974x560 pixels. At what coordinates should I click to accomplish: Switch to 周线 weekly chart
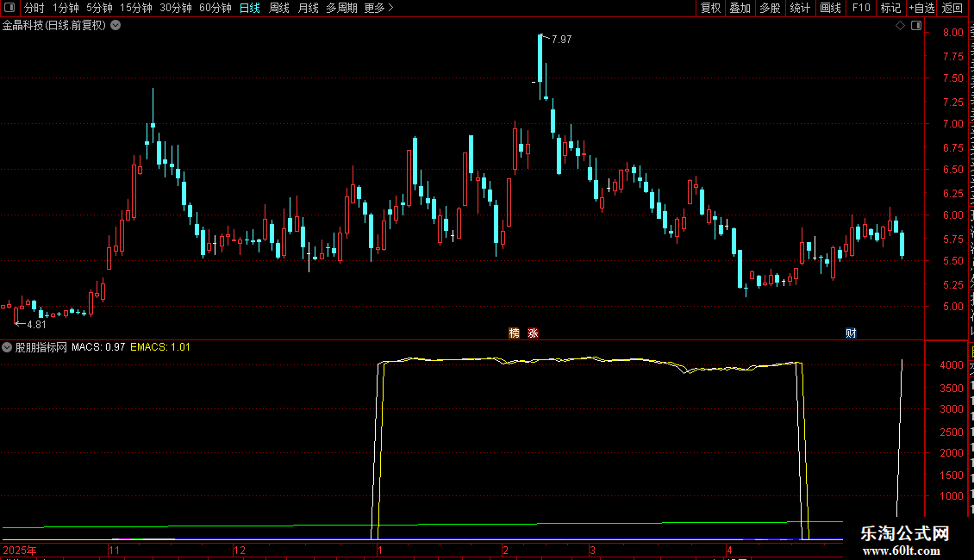[279, 8]
